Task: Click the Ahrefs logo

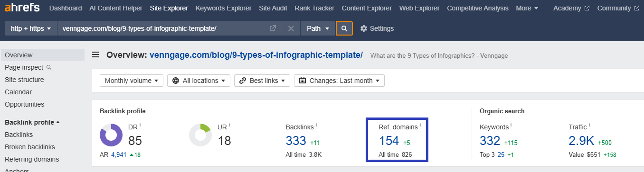Action: click(x=22, y=8)
